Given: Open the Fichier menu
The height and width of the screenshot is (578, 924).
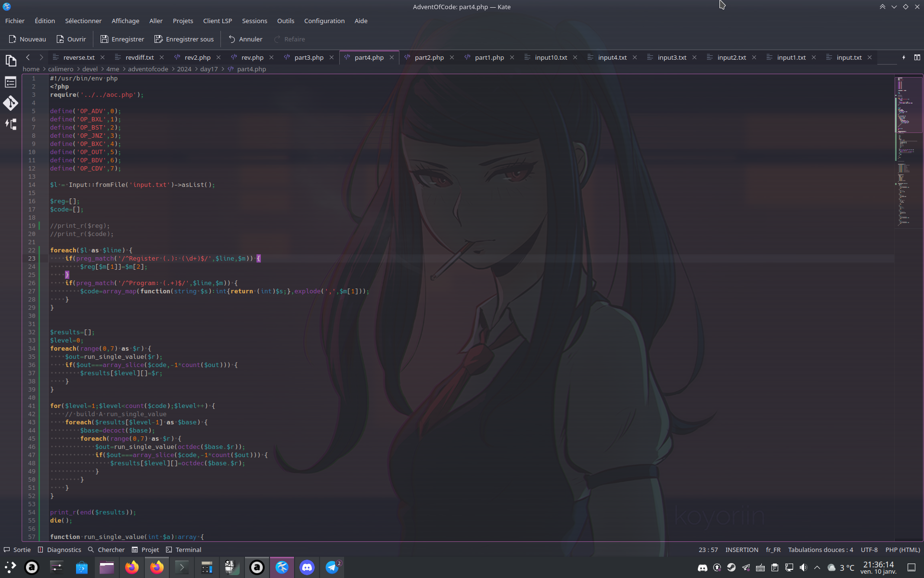Looking at the screenshot, I should pos(15,21).
